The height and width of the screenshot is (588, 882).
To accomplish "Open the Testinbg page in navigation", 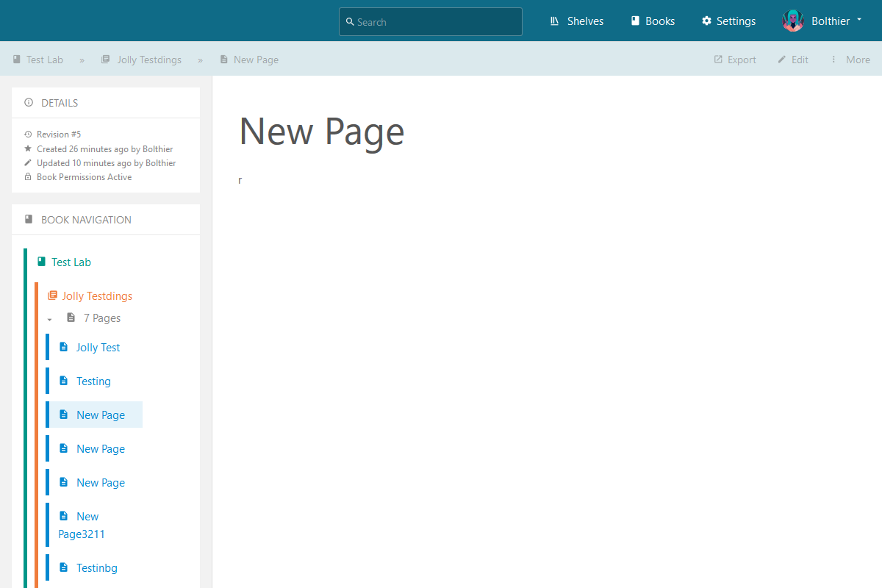I will tap(97, 567).
